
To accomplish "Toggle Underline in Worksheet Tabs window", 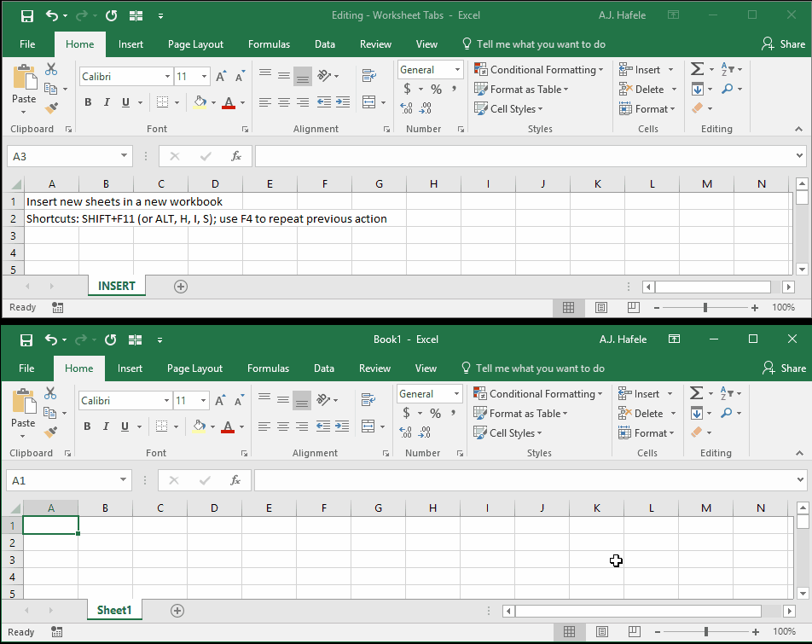I will [x=125, y=102].
